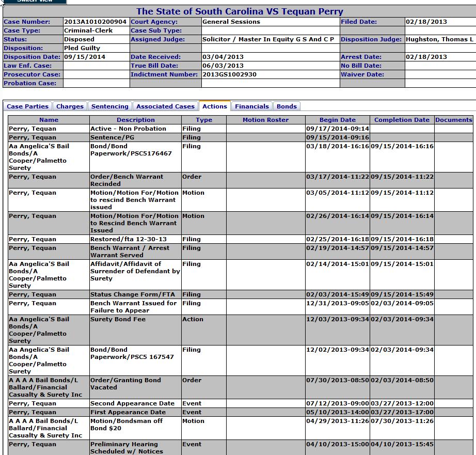
Task: Click the date received 03/04/2013
Action: point(223,57)
